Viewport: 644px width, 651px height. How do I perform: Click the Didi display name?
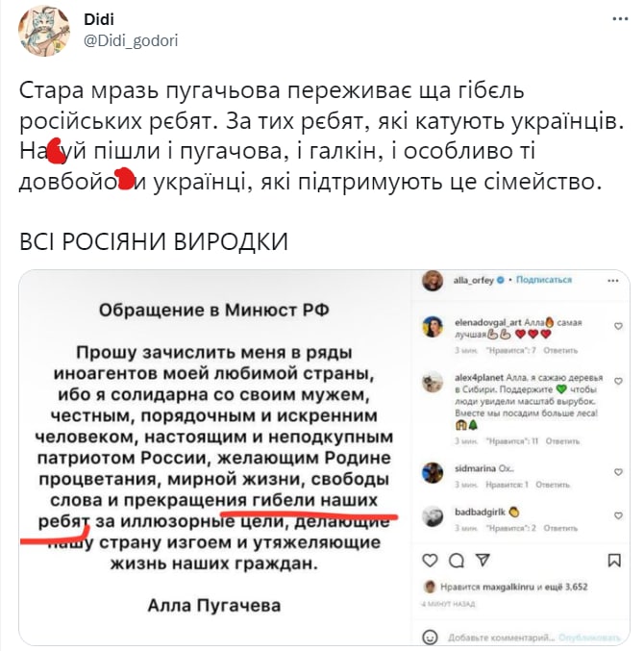[99, 19]
